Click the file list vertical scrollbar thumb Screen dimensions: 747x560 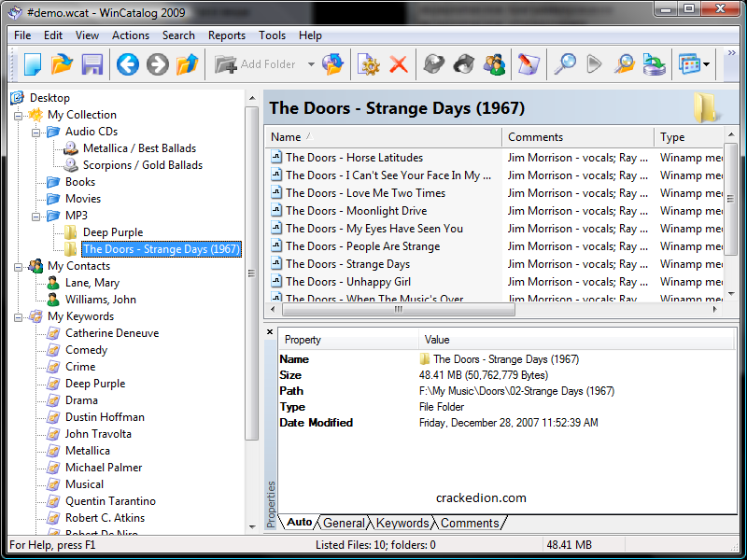(x=731, y=198)
